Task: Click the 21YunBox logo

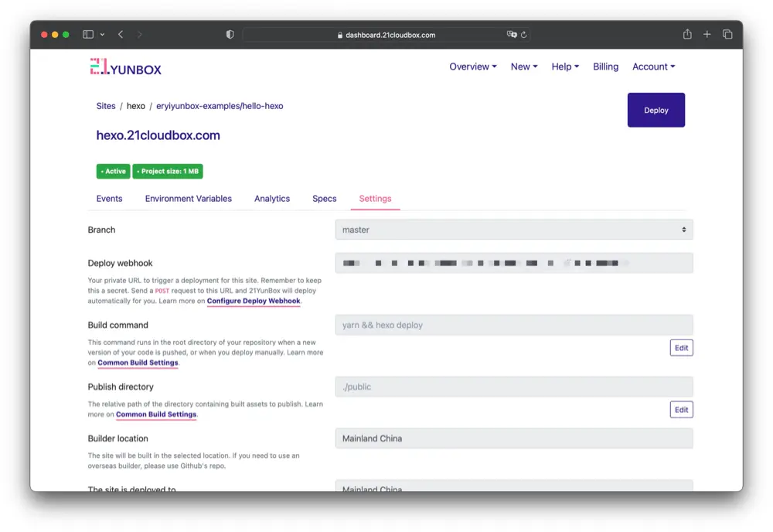Action: 125,68
